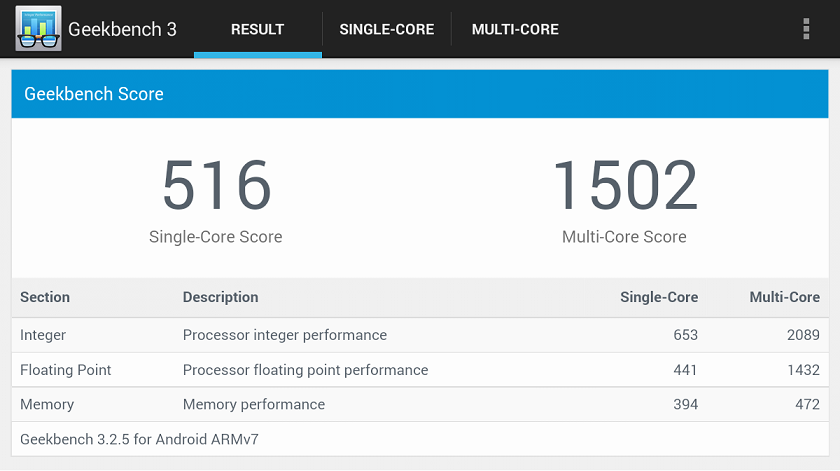Tap the Floating Point multi-core value 1432
Screen dimensions: 840x471
click(803, 370)
